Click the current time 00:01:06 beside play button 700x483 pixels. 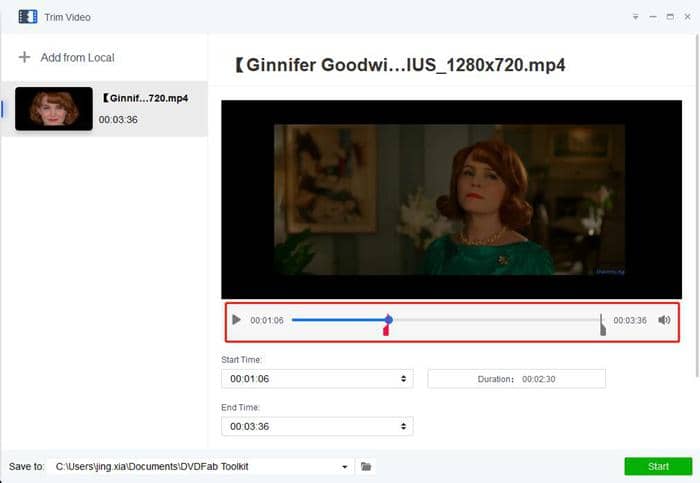point(267,321)
